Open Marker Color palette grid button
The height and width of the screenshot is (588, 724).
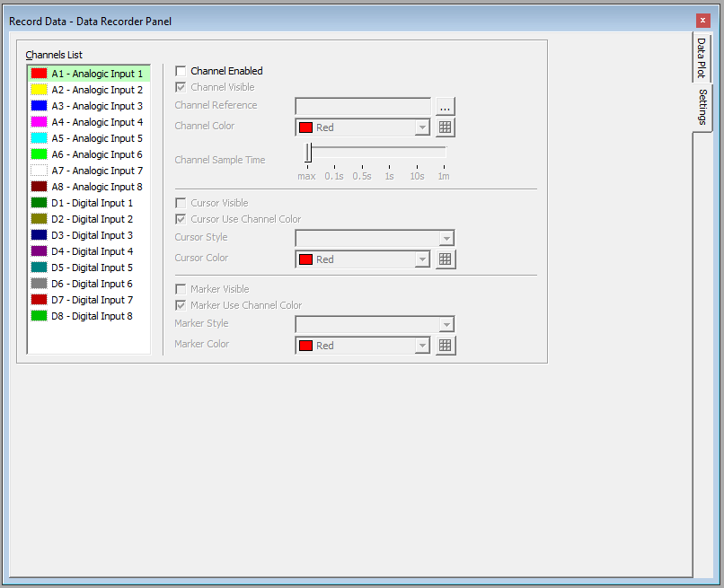tap(446, 346)
